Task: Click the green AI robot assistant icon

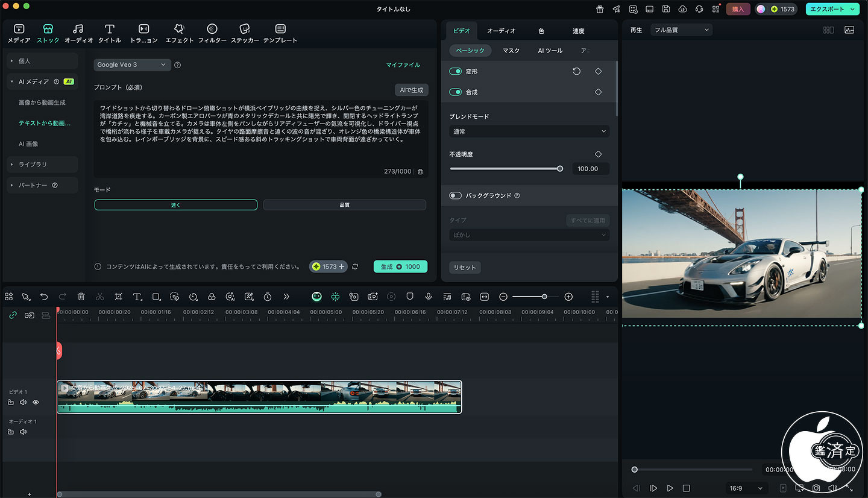Action: [316, 297]
